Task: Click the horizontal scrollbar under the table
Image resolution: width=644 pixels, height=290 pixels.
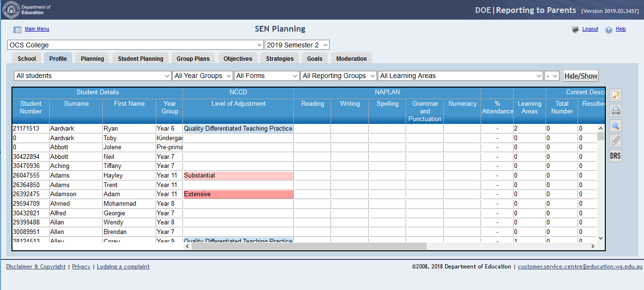Action: [x=306, y=246]
